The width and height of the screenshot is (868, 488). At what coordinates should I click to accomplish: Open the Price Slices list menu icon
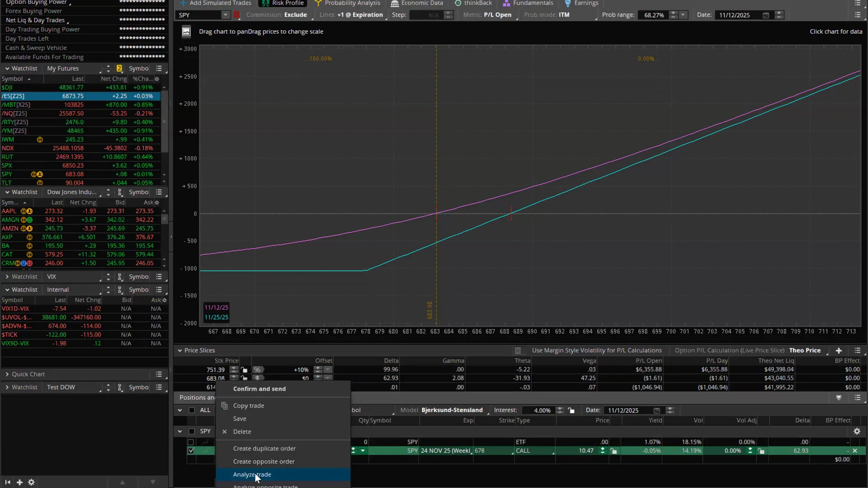coord(857,350)
